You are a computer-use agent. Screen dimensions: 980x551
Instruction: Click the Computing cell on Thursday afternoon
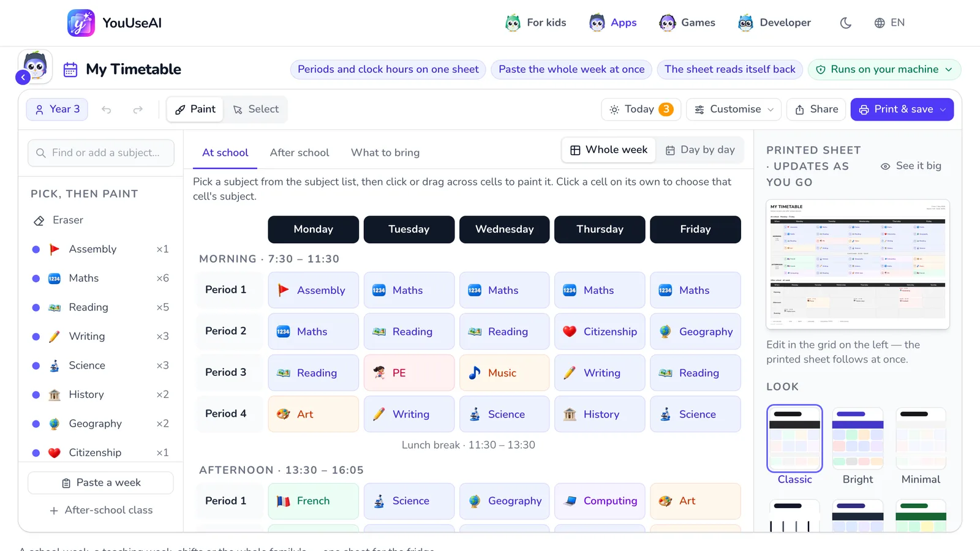(x=600, y=501)
